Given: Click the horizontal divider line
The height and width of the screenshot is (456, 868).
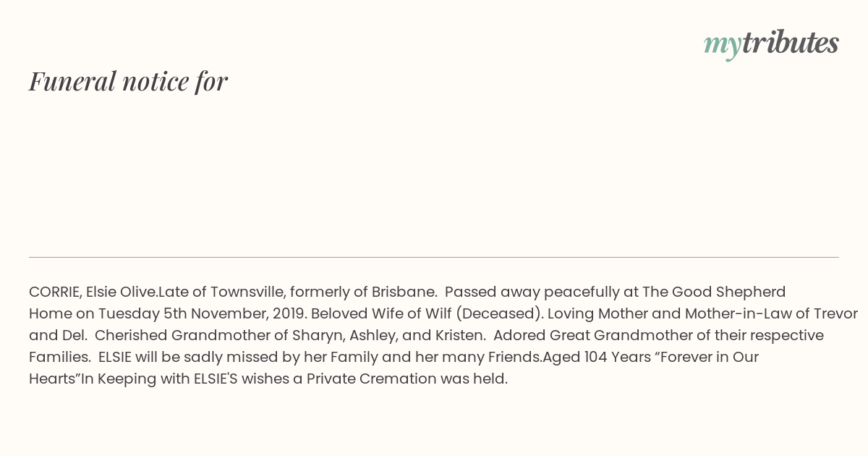Looking at the screenshot, I should (434, 257).
